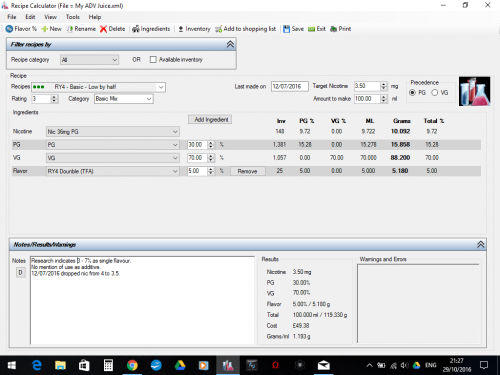Remove the RY4 Double flavor
Viewport: 500px width, 375px height.
point(248,171)
